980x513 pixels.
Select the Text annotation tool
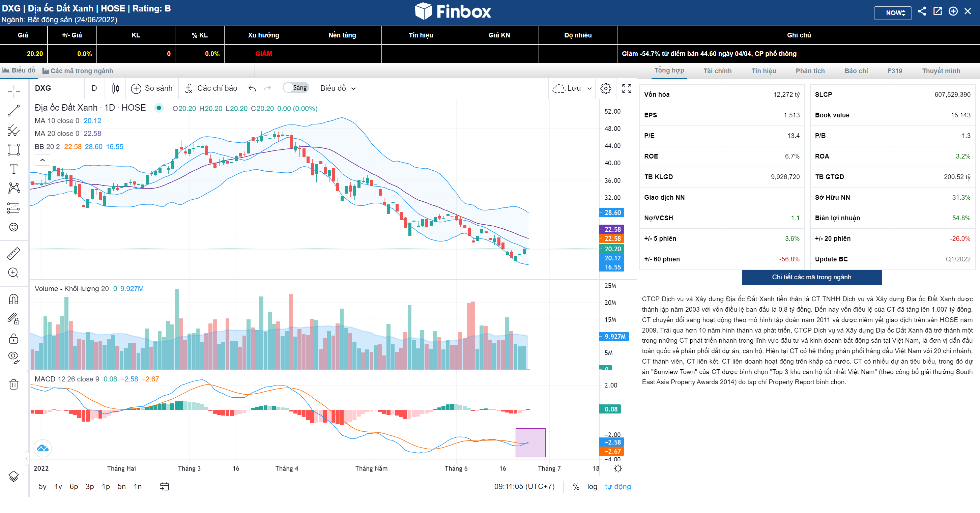[14, 169]
